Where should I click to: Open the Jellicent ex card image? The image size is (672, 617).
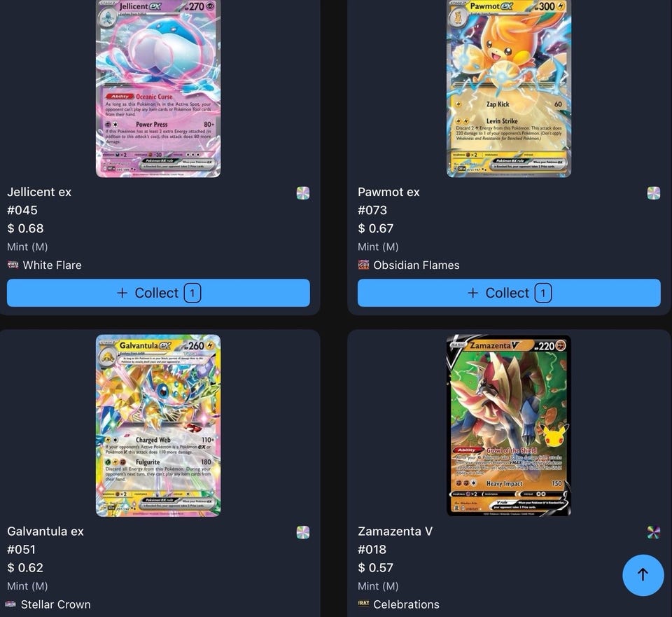click(x=158, y=88)
